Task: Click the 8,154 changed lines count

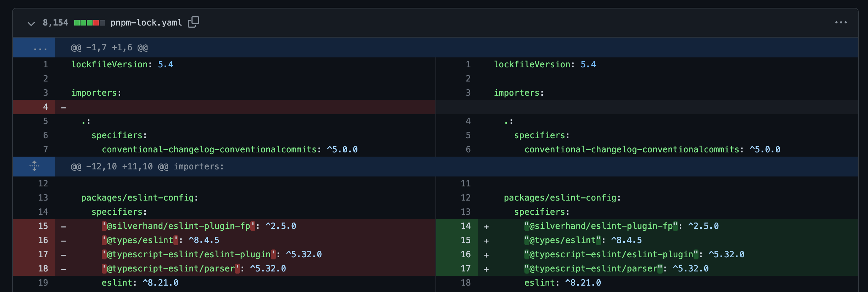Action: click(55, 23)
